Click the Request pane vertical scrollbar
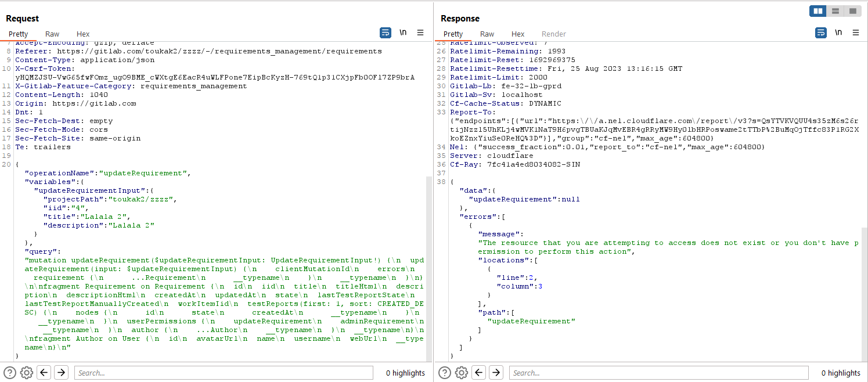The image size is (868, 382). (x=429, y=267)
